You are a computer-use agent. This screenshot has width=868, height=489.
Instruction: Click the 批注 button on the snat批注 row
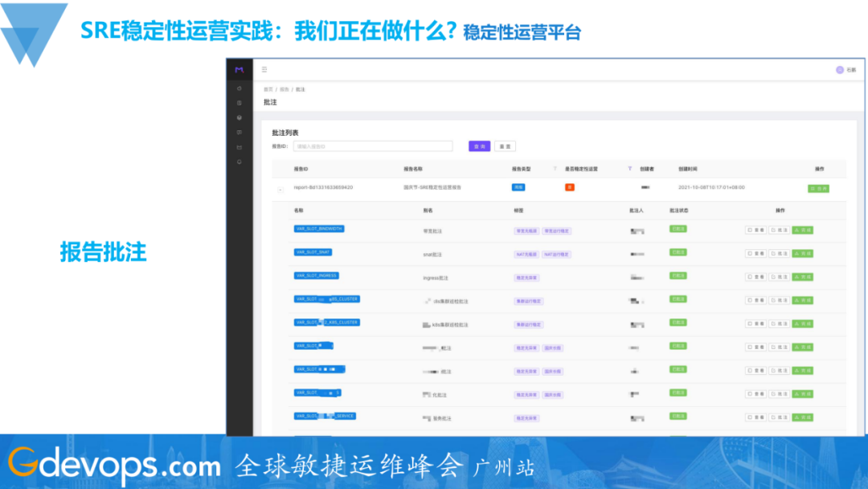pyautogui.click(x=779, y=253)
